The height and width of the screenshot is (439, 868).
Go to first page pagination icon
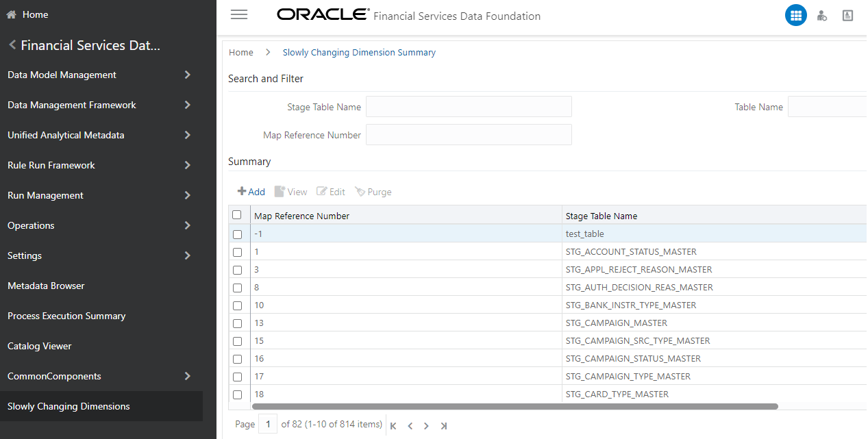tap(393, 426)
